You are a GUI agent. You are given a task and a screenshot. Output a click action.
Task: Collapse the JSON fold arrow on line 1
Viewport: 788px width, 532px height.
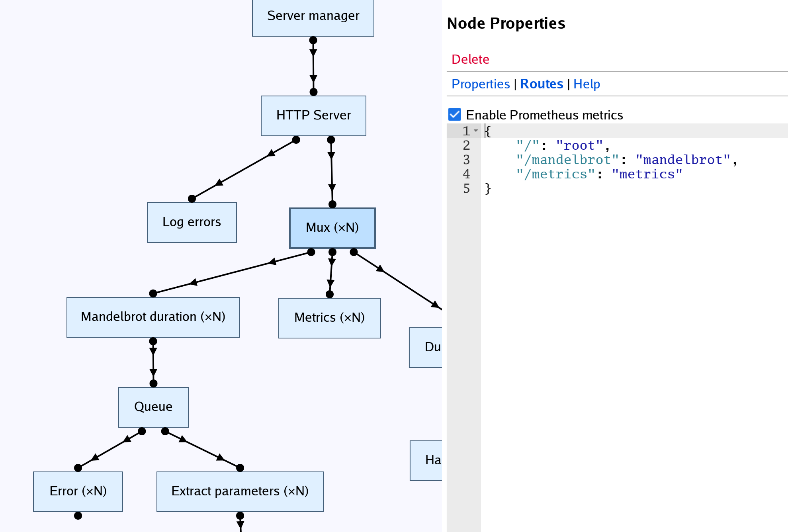[x=476, y=131]
